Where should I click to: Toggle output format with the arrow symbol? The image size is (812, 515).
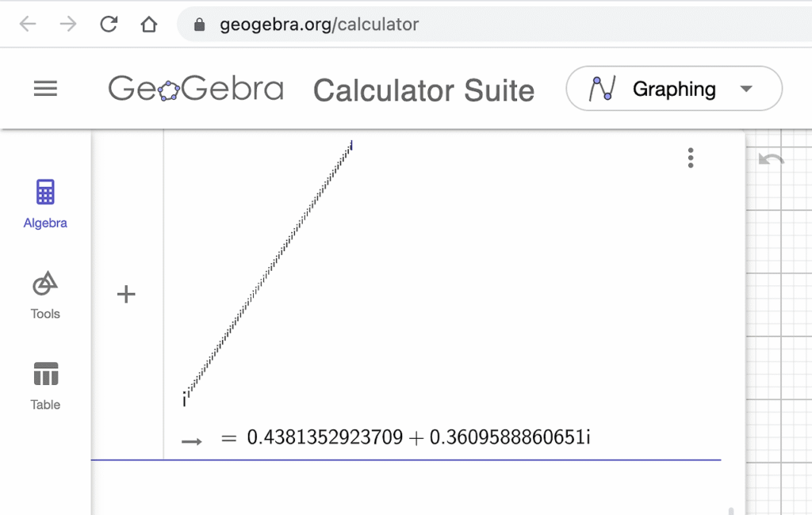(x=191, y=441)
